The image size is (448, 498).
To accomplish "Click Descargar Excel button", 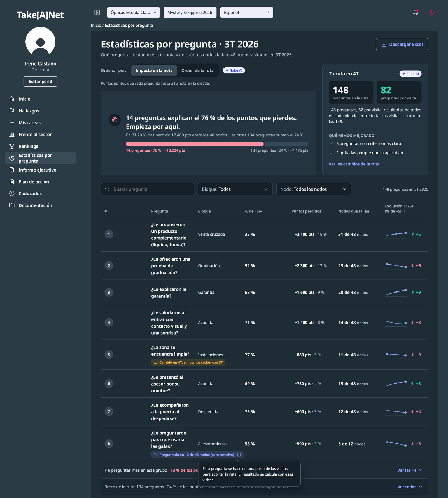I will 402,44.
